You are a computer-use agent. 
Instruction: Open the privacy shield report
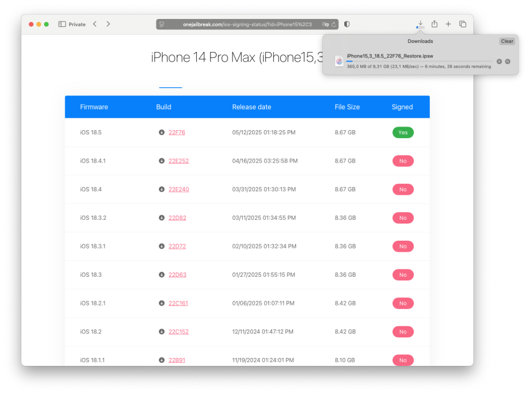347,24
